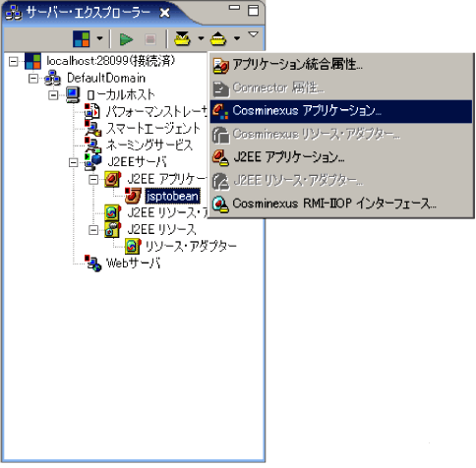Choose J2EE アプリケーション... menu item
This screenshot has height=468, width=476.
coord(341,157)
